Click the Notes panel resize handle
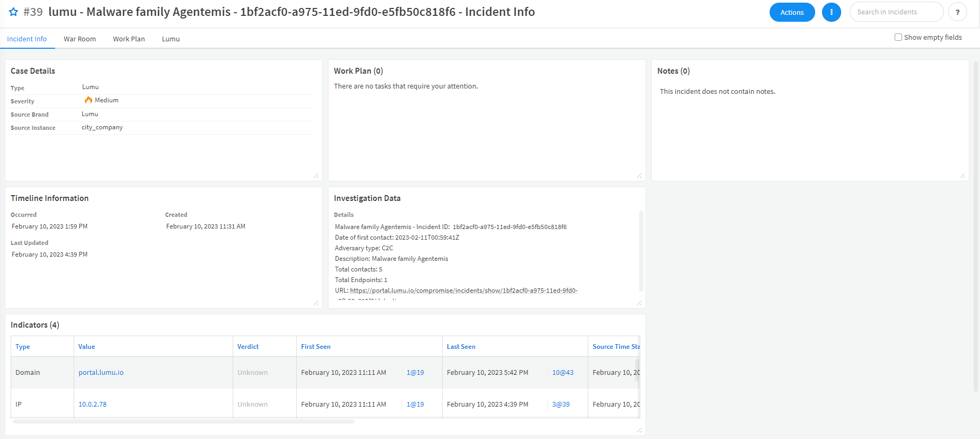Screen dimensions: 980x439 click(963, 175)
